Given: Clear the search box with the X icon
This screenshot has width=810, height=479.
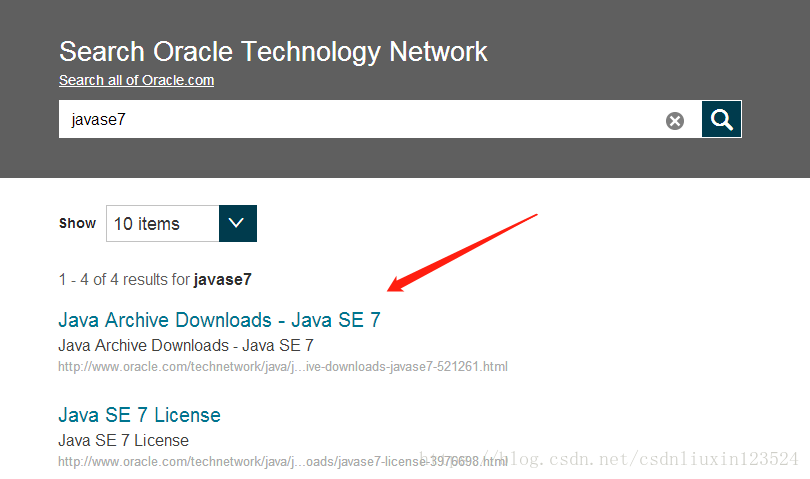Looking at the screenshot, I should point(675,121).
